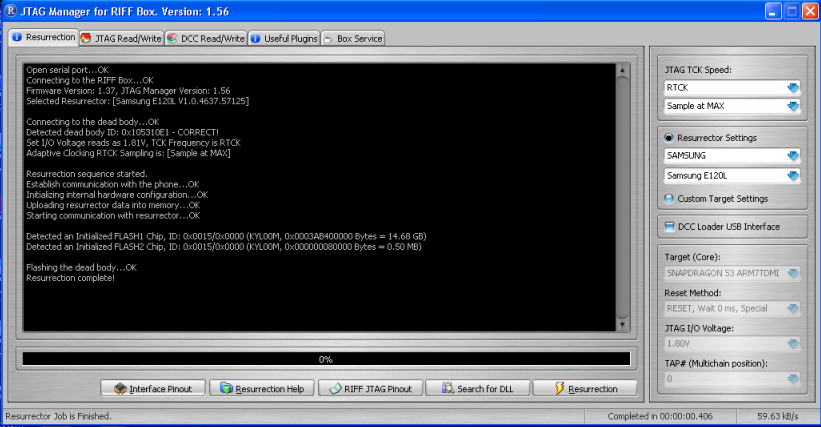Click the lightning bolt Resurrection icon
This screenshot has width=821, height=427.
(559, 388)
